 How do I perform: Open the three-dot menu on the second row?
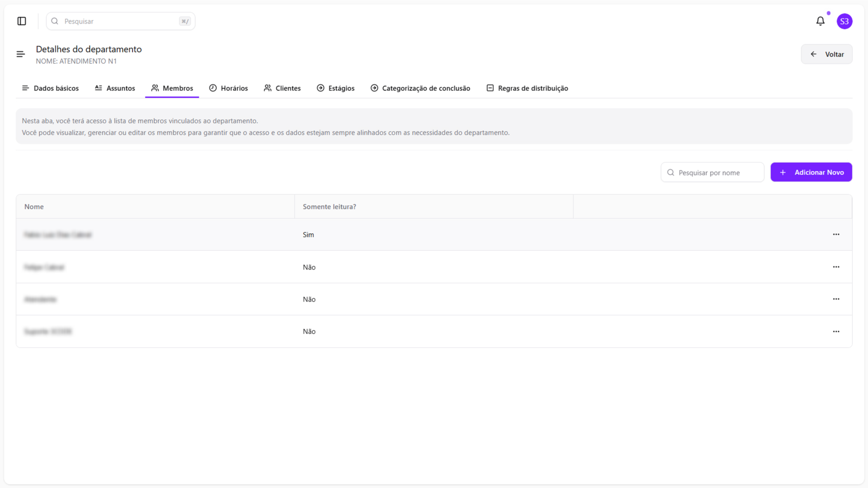[836, 267]
